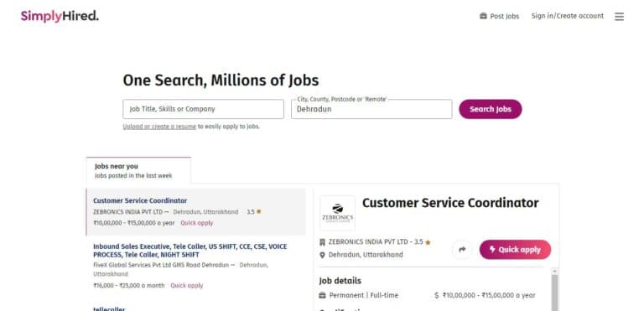Click Permanent | Full-time text
The height and width of the screenshot is (311, 644).
(x=363, y=295)
